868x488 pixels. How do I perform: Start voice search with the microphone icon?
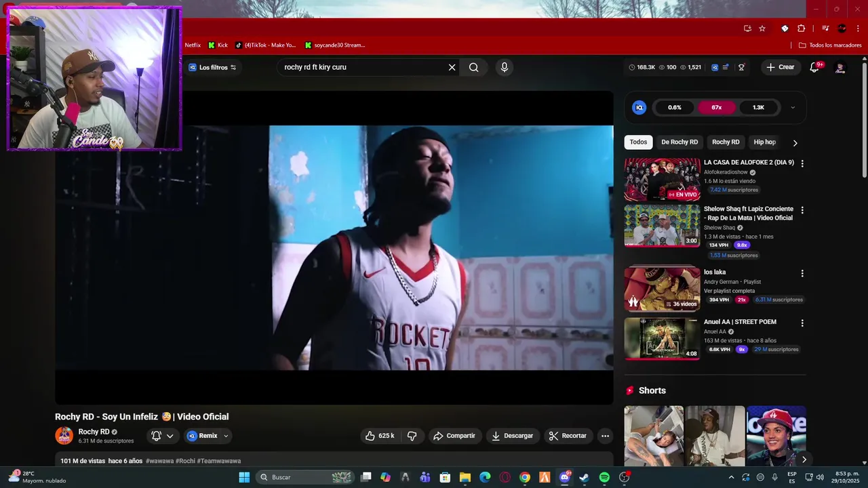pyautogui.click(x=504, y=67)
